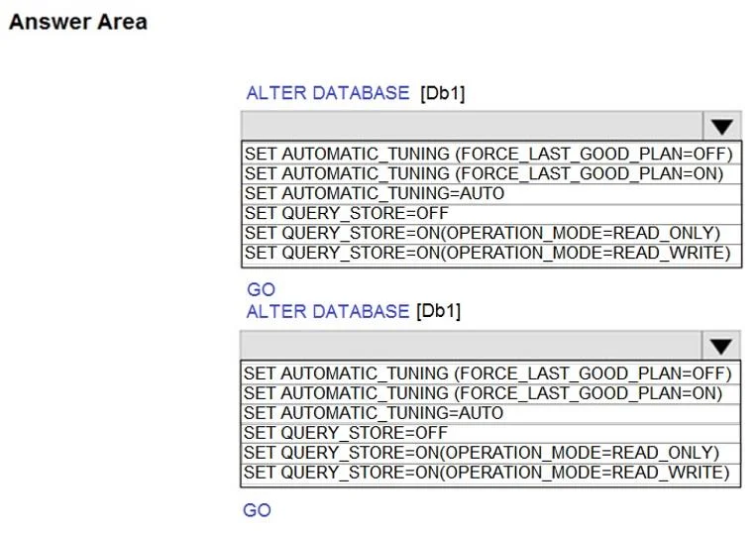This screenshot has width=756, height=533.
Task: Choose AUTOMATIC_TUNING=AUTO in second list
Action: pyautogui.click(x=490, y=413)
